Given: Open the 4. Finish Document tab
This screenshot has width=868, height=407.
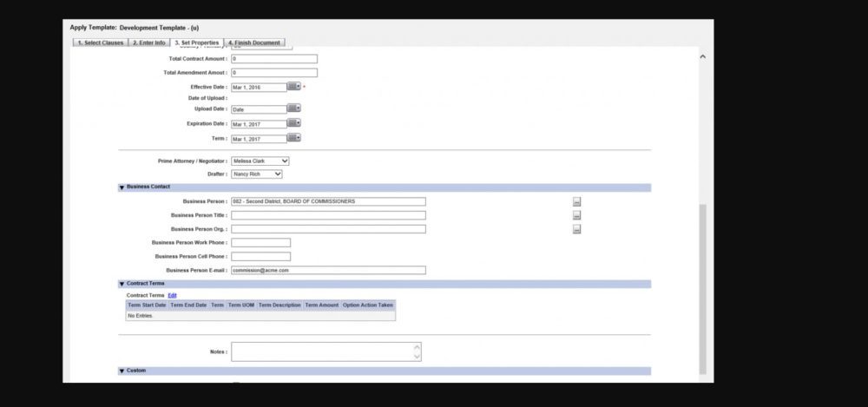Looking at the screenshot, I should 253,43.
